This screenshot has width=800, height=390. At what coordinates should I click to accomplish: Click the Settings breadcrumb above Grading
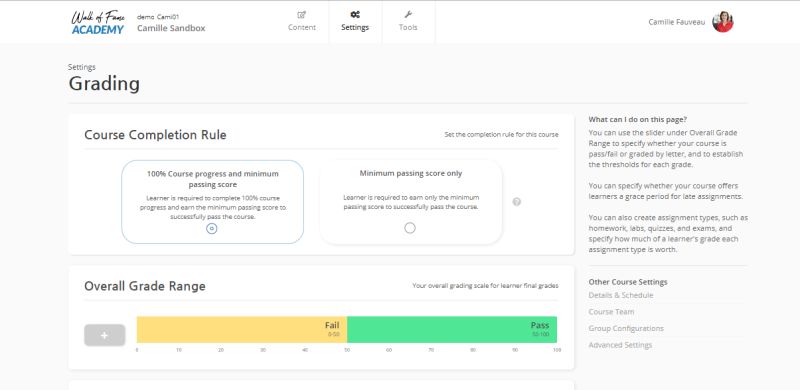tap(82, 67)
